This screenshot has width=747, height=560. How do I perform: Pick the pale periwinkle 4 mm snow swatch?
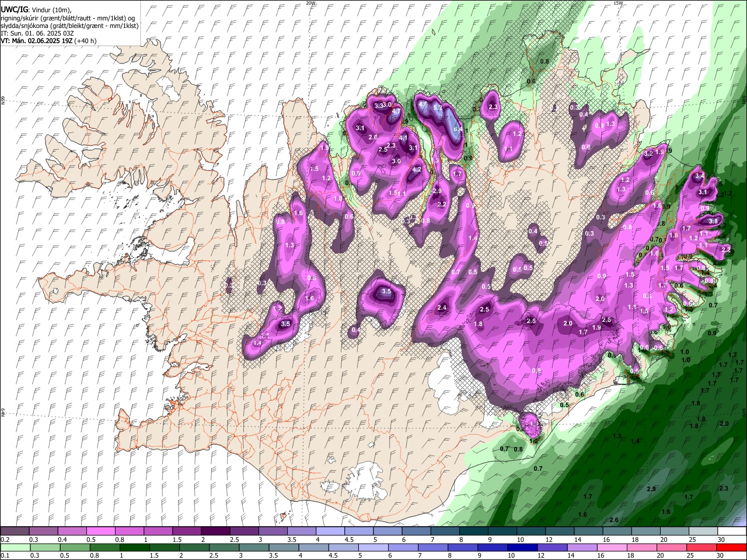330,531
